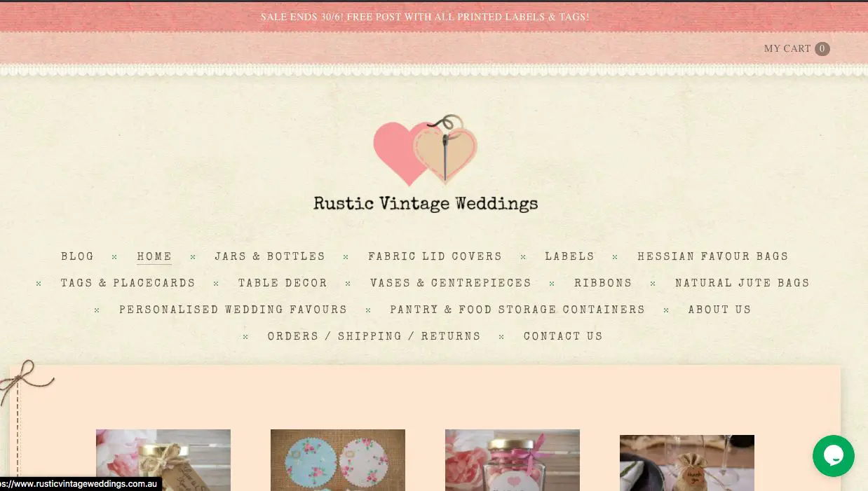View the Ribbons category
Viewport: 868px width, 491px height.
603,283
